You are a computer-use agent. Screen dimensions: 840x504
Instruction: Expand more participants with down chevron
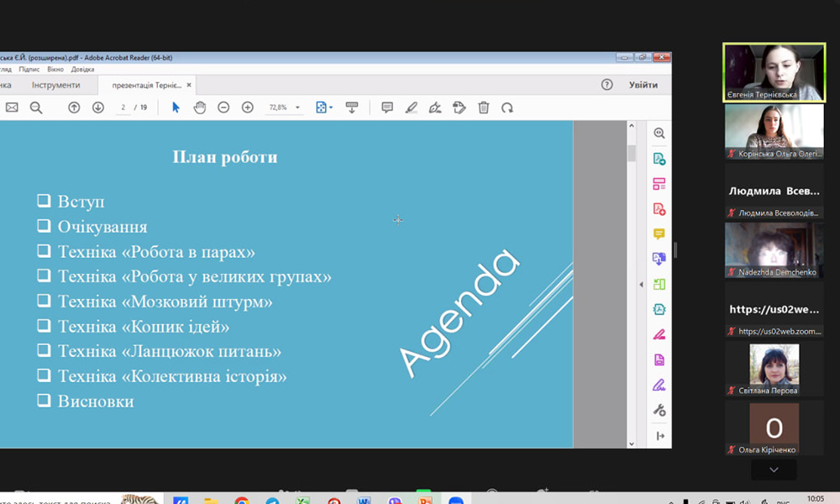point(774,470)
